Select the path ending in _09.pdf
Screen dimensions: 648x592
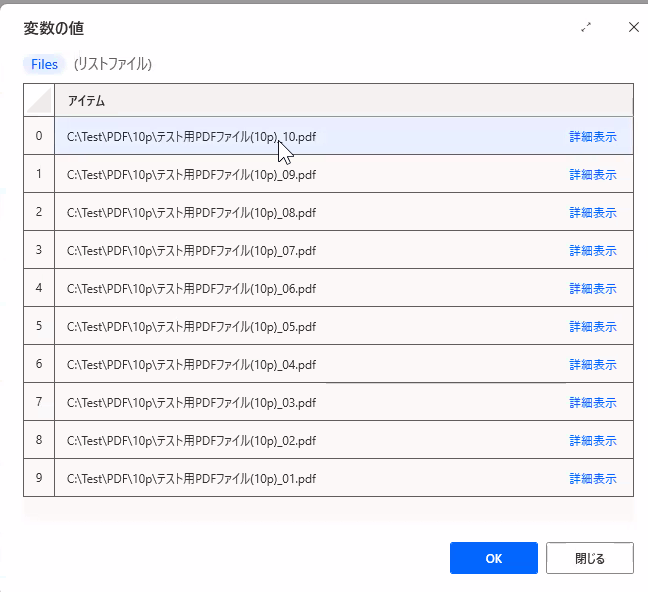click(x=191, y=175)
